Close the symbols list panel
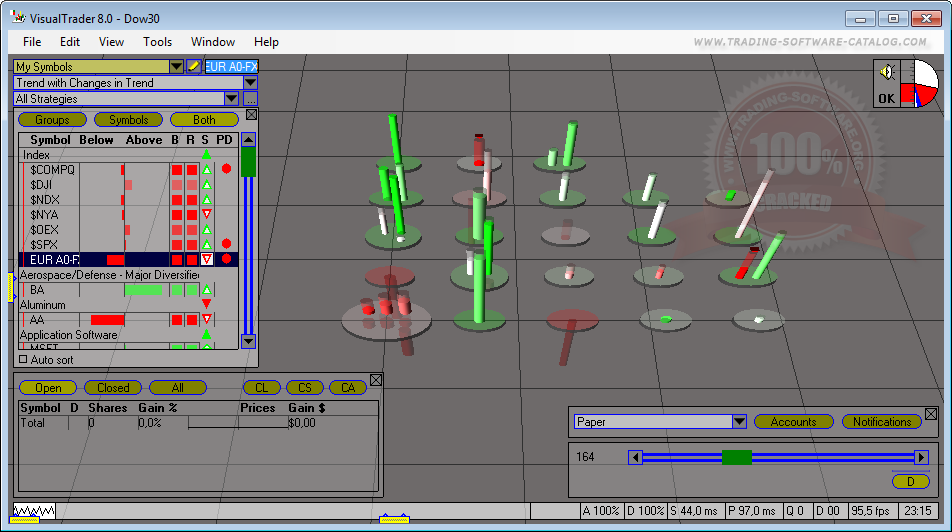 click(251, 115)
